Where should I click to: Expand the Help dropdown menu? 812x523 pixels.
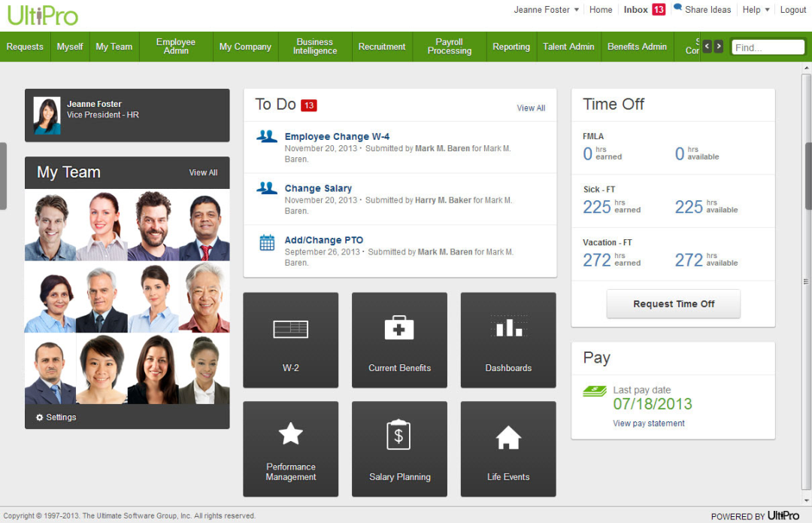click(767, 10)
